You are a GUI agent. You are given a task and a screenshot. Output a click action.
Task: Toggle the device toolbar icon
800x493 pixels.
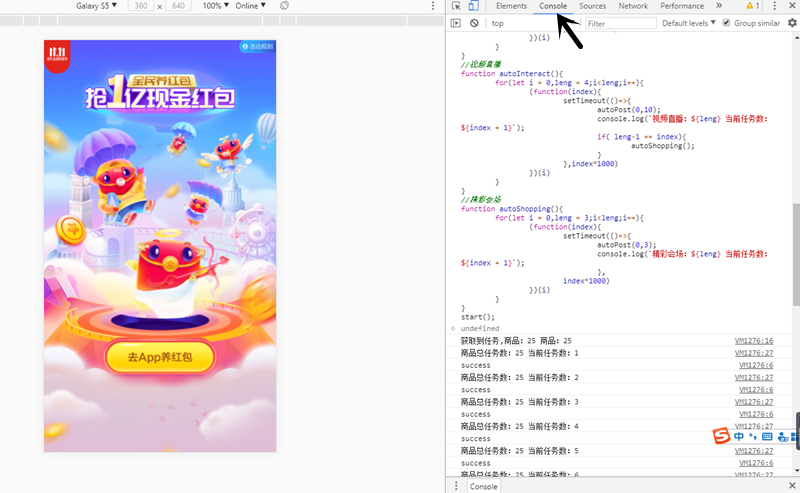coord(473,6)
